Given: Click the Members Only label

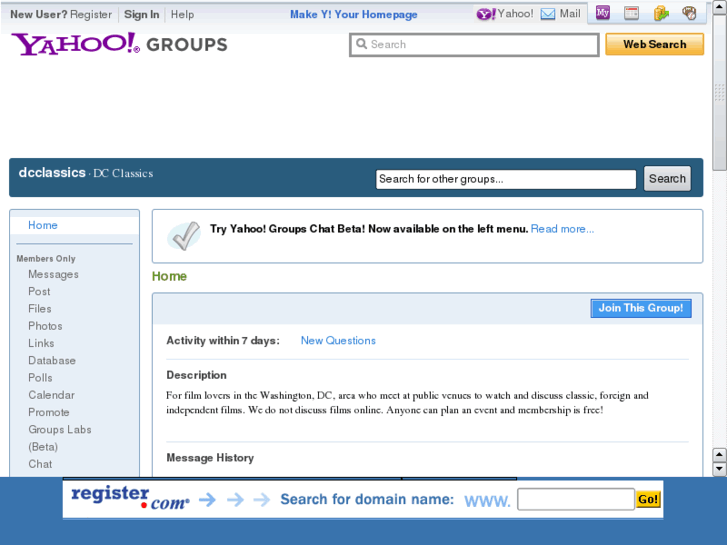Looking at the screenshot, I should pyautogui.click(x=46, y=258).
